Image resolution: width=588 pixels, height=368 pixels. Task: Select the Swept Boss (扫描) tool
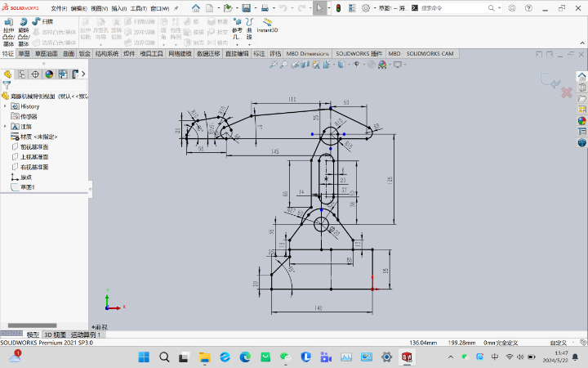pyautogui.click(x=42, y=22)
